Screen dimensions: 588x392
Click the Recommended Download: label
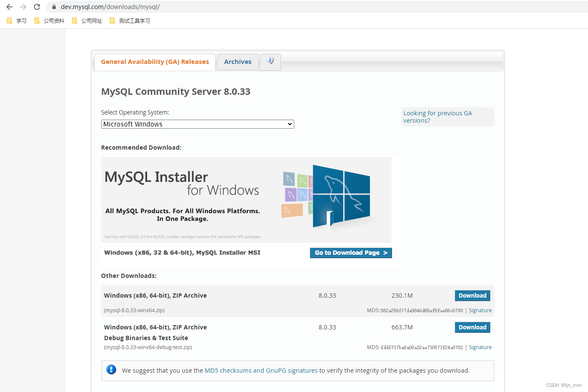click(141, 148)
